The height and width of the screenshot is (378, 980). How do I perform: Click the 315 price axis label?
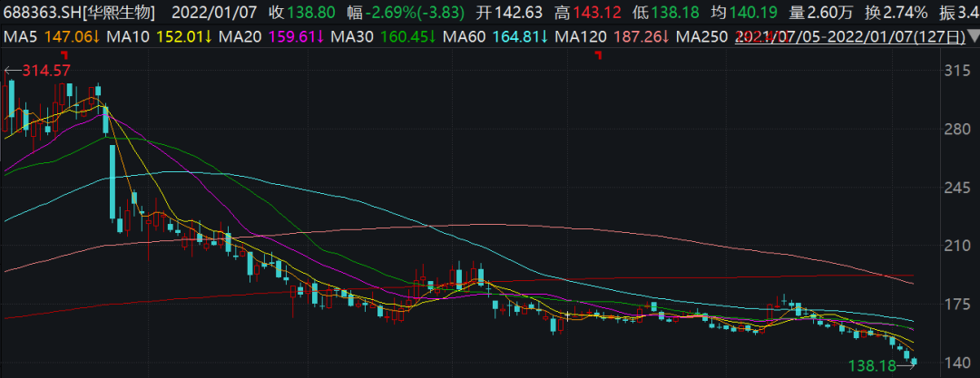[x=957, y=71]
